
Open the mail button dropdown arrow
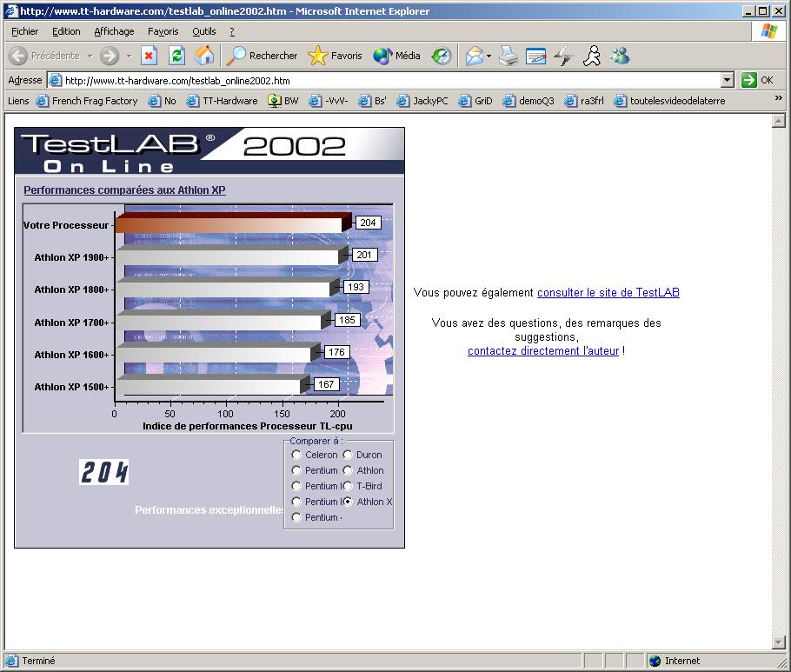point(489,56)
